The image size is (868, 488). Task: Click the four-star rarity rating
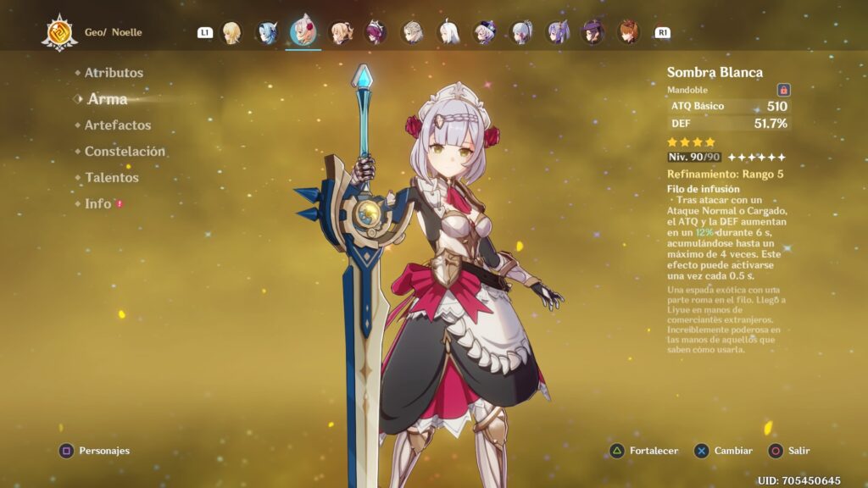click(x=692, y=142)
